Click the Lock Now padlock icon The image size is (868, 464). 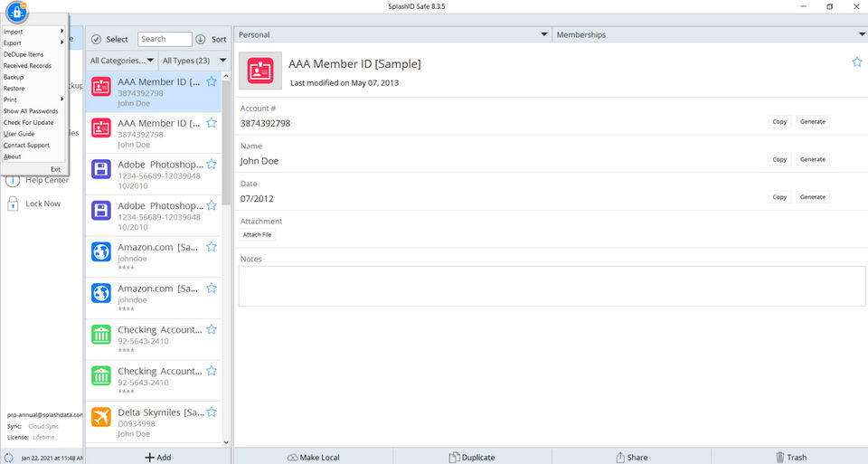coord(13,204)
